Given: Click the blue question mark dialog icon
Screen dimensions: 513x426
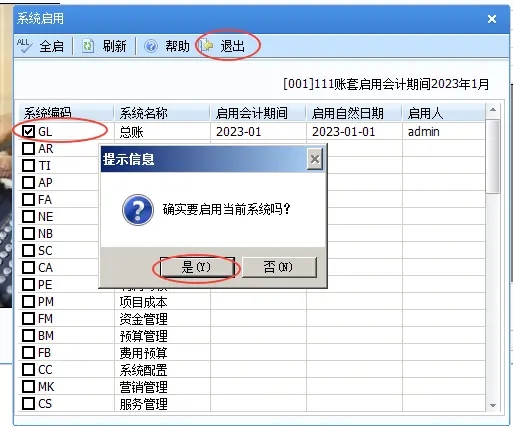Looking at the screenshot, I should tap(138, 210).
